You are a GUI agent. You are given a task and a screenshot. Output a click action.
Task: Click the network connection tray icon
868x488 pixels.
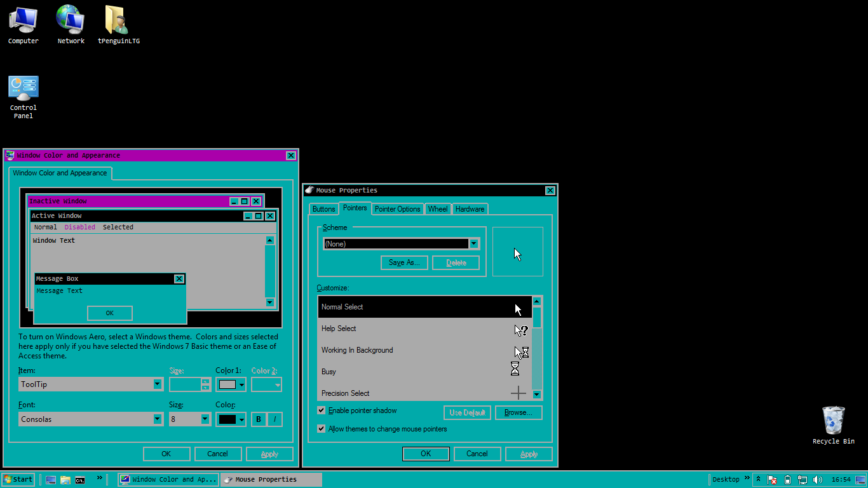click(x=803, y=480)
